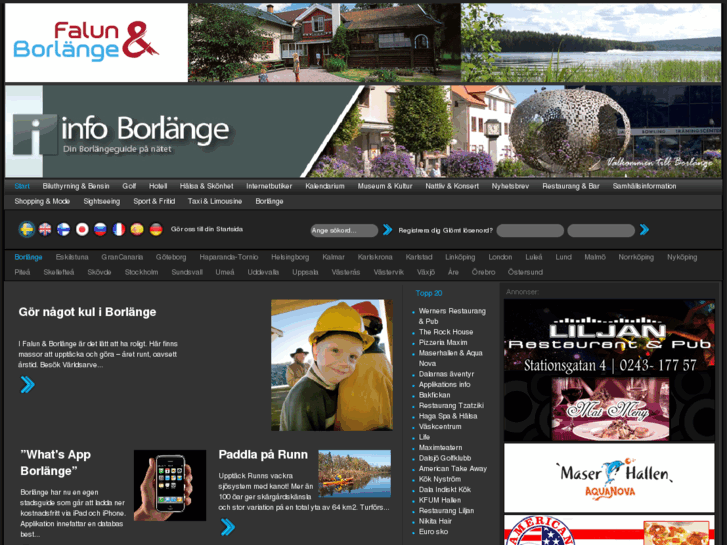Open the Kalendarium menu item
The width and height of the screenshot is (727, 545).
pyautogui.click(x=325, y=186)
